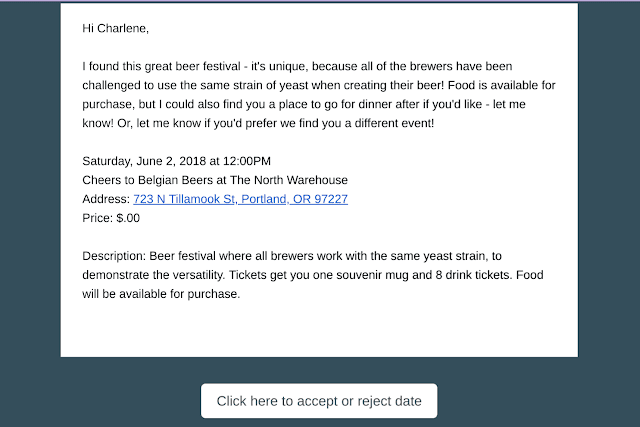Click the word 'Description:' in the email
Viewport: 640px width, 427px height.
(x=114, y=256)
